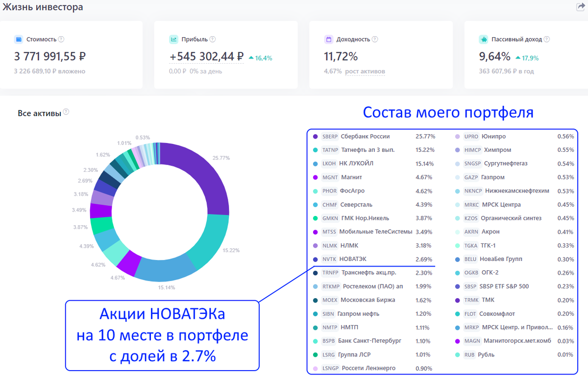Select the Магнитогорск.мет.комб entry
The image size is (588, 378).
tap(518, 341)
